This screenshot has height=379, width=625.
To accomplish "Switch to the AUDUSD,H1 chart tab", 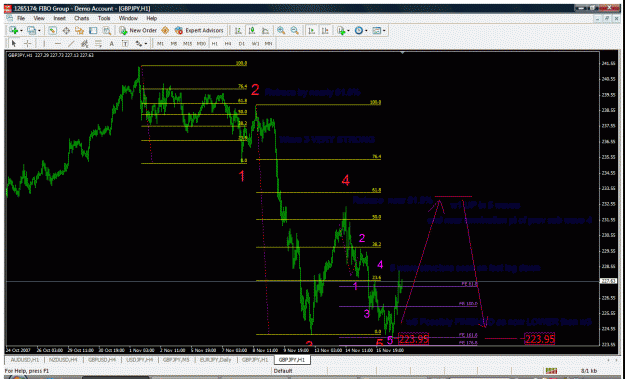I will (x=24, y=360).
